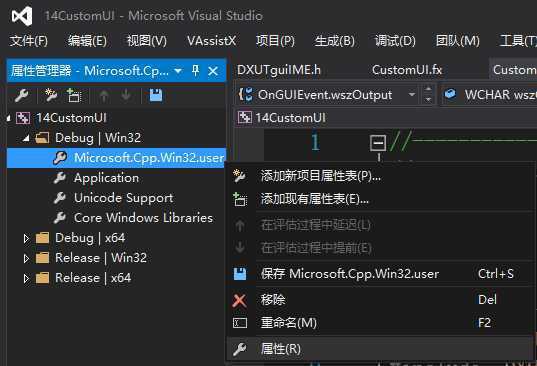This screenshot has width=537, height=366.
Task: Choose 保存 Microsoft.Cpp.Win32.user from context menu
Action: (x=380, y=274)
